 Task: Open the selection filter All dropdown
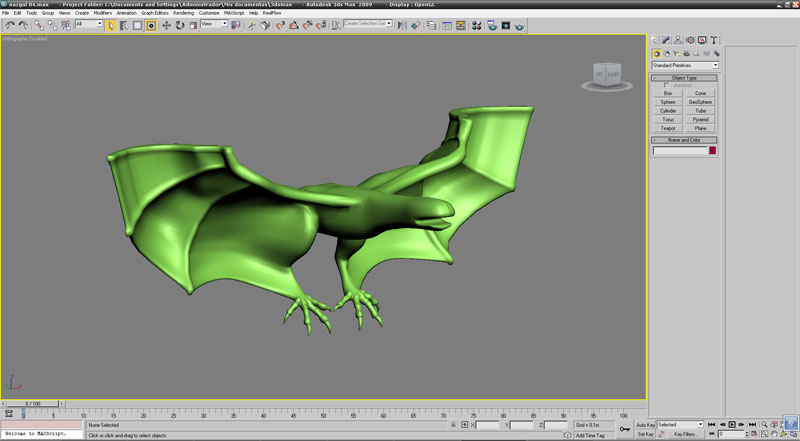[x=89, y=23]
